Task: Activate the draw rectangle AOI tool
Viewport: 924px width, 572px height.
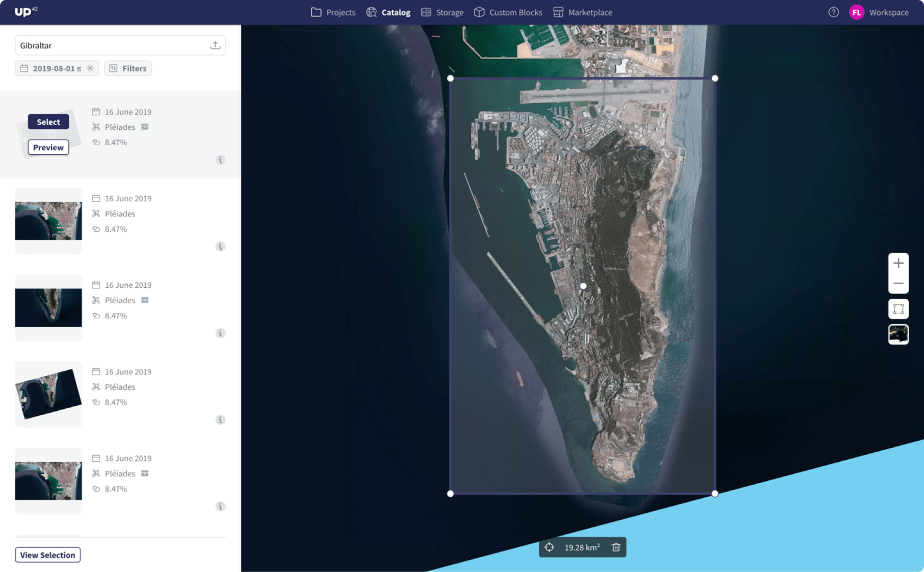Action: [x=898, y=309]
